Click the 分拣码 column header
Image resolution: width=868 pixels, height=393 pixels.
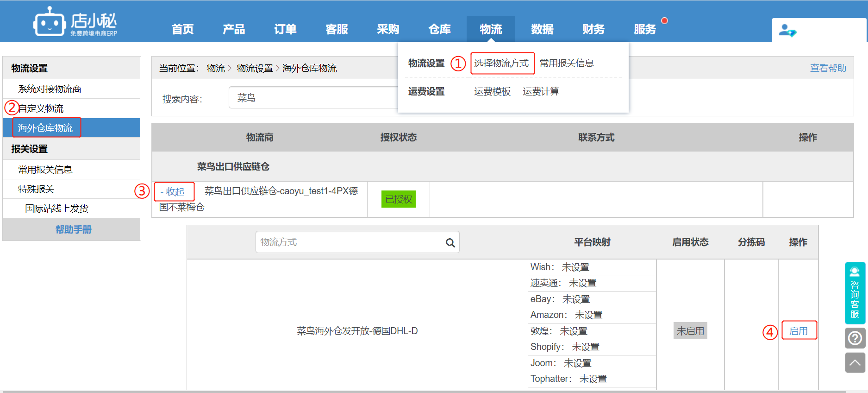pos(751,242)
